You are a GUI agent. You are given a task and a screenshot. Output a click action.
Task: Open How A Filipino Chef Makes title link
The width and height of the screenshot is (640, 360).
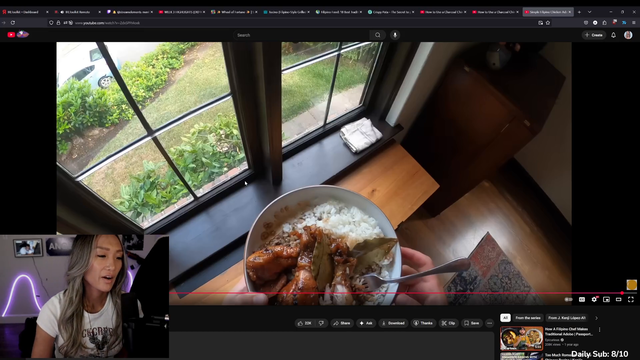coord(569,331)
